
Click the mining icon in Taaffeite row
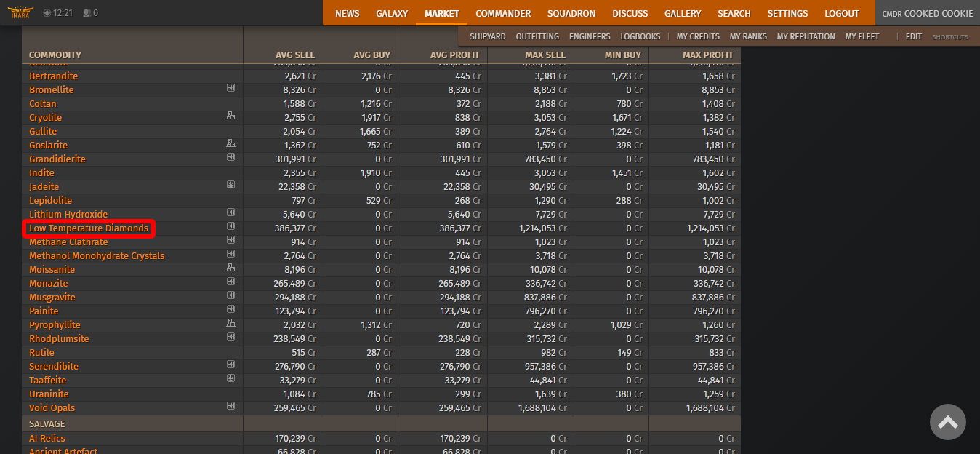[231, 379]
